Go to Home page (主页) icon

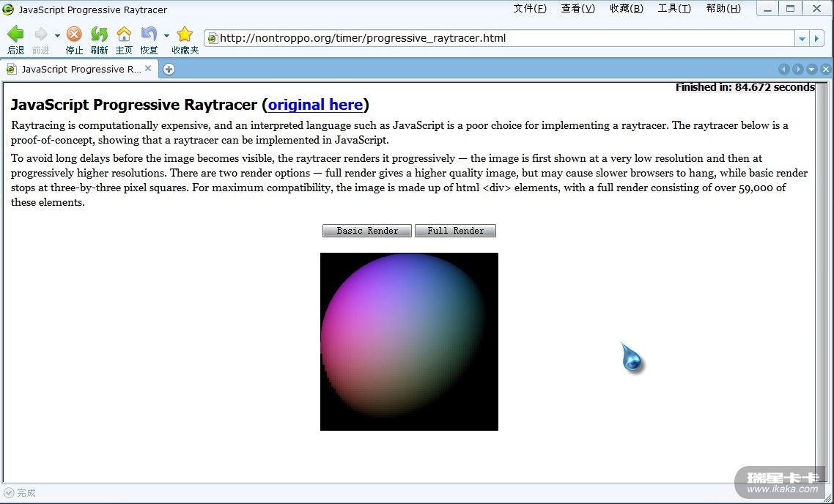[124, 35]
